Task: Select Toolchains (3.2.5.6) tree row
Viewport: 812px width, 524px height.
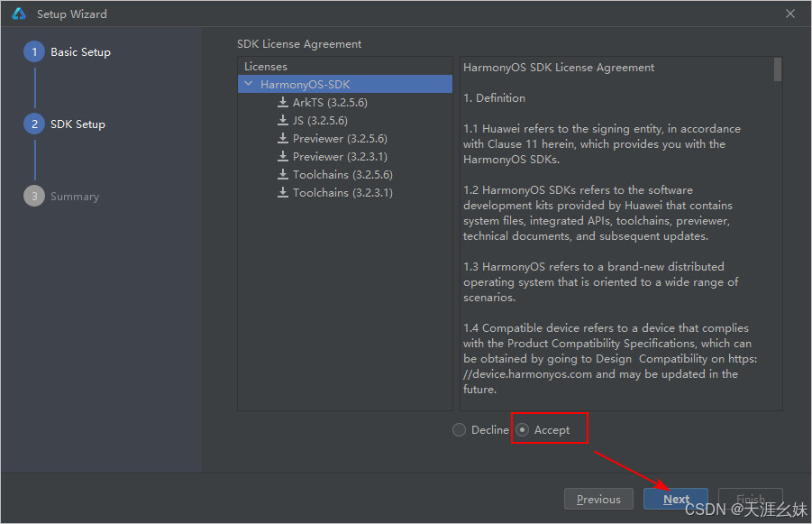Action: point(345,174)
